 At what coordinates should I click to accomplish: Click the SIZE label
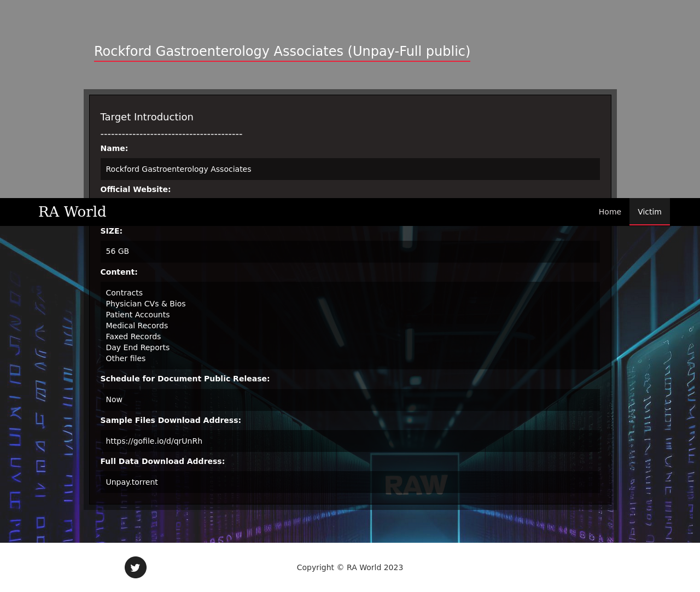click(111, 231)
